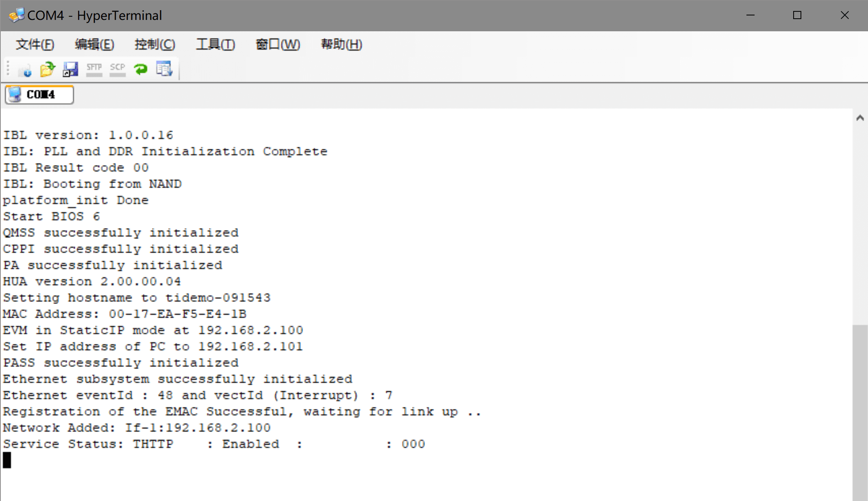This screenshot has width=868, height=501.
Task: Click the 'CPPI successfully initialized' line
Action: coord(121,249)
